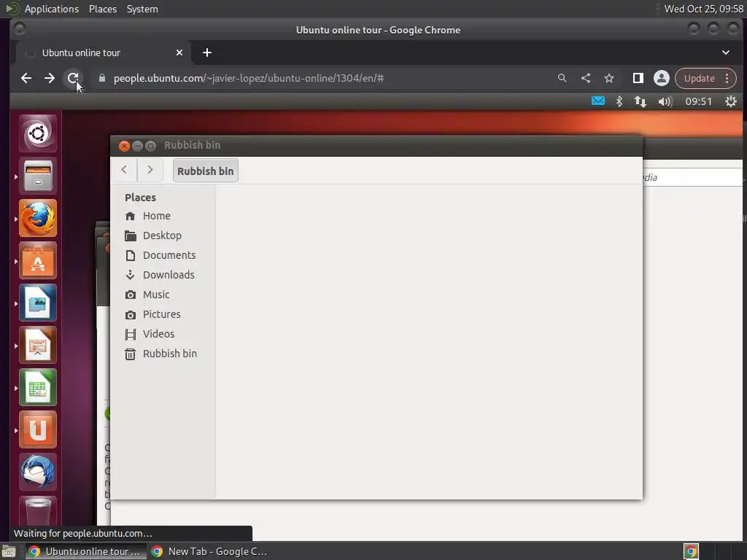This screenshot has width=747, height=560.
Task: Minimize the Rubbish bin window
Action: (x=137, y=146)
